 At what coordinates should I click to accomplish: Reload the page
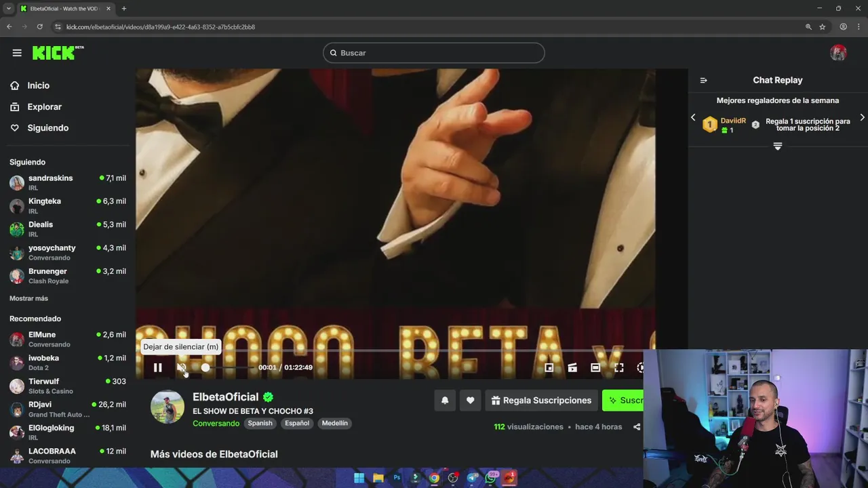tap(40, 27)
